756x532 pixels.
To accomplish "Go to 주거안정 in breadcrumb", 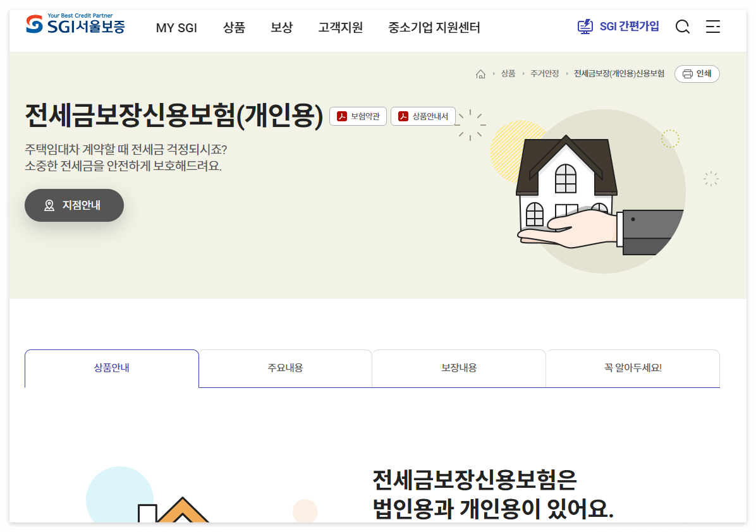I will coord(545,74).
